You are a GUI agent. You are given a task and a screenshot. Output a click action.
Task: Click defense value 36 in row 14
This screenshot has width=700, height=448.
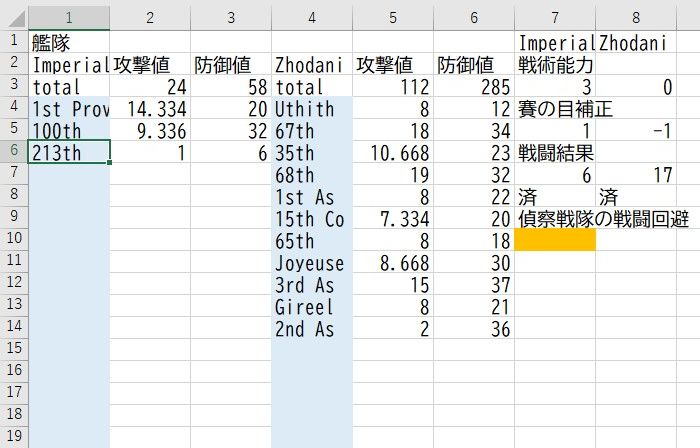point(474,328)
